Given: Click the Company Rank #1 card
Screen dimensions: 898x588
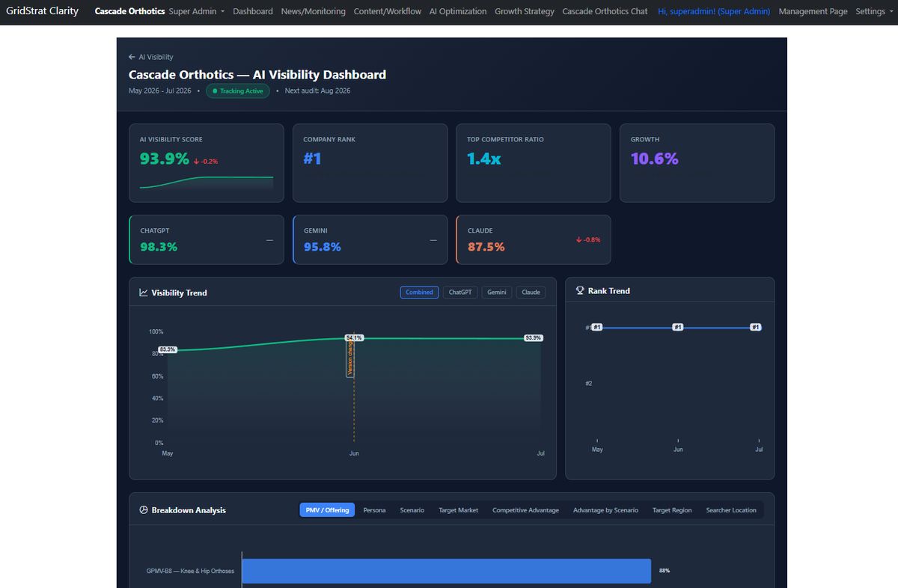Looking at the screenshot, I should [370, 163].
